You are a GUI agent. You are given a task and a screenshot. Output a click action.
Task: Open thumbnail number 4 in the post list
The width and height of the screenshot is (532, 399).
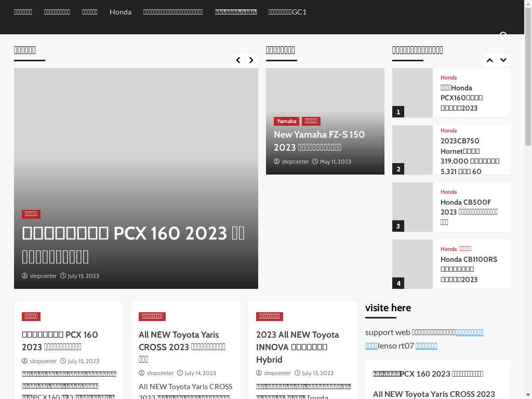[412, 264]
